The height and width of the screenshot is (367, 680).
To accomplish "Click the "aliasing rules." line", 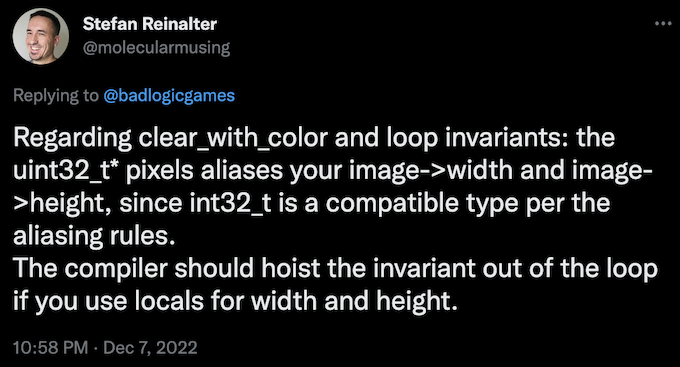I will tap(94, 236).
